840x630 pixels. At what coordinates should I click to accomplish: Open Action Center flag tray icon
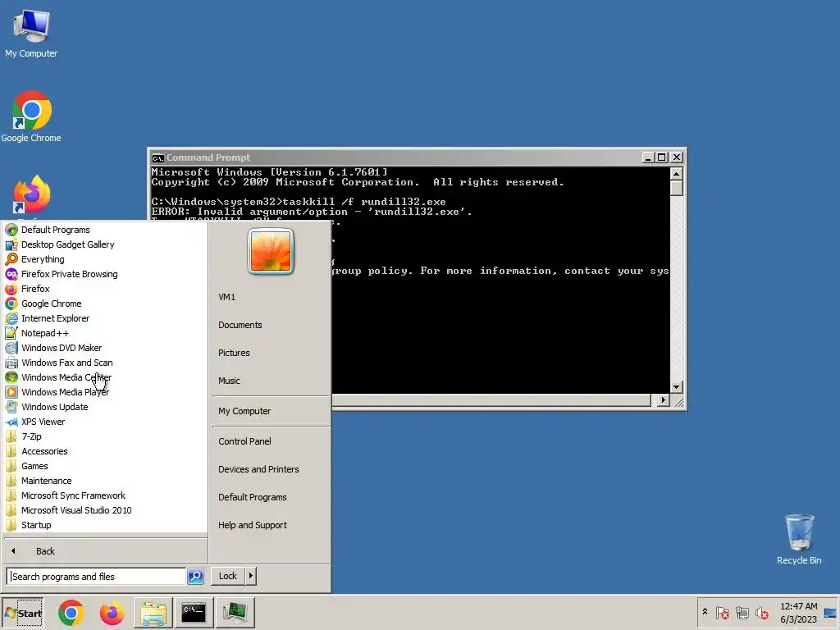pyautogui.click(x=722, y=612)
